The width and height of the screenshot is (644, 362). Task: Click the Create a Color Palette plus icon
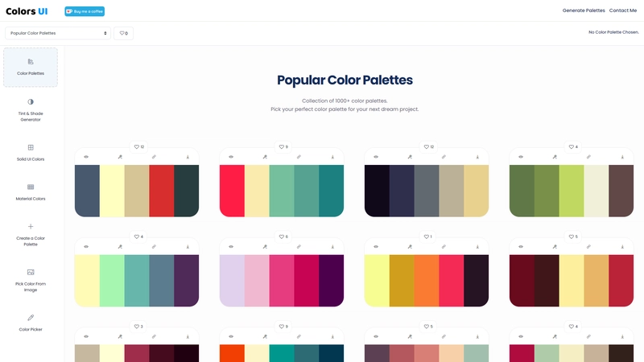(31, 226)
